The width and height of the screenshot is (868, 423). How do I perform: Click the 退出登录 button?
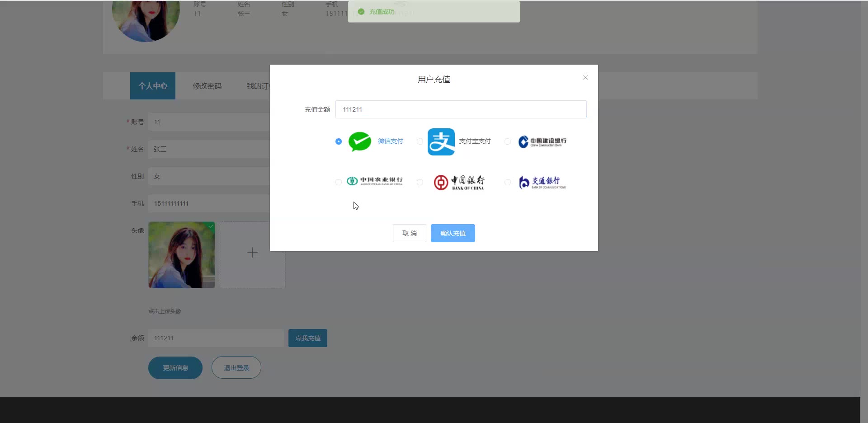coord(236,368)
